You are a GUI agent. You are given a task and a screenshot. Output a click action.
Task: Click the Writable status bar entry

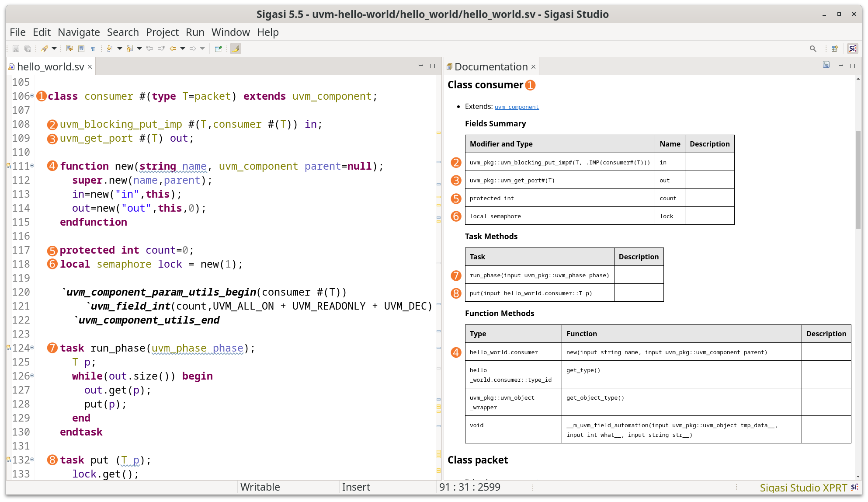click(x=260, y=487)
